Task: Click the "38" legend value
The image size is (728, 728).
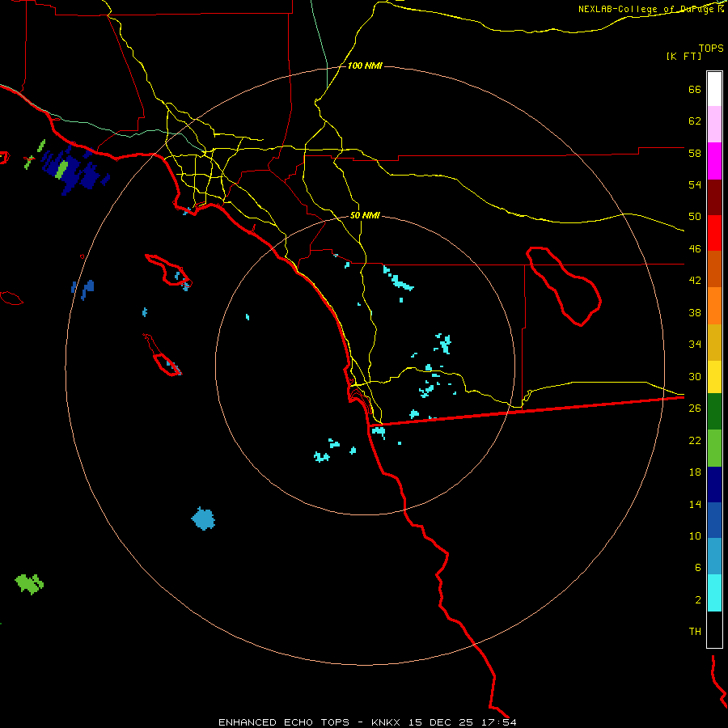Action: (x=695, y=312)
